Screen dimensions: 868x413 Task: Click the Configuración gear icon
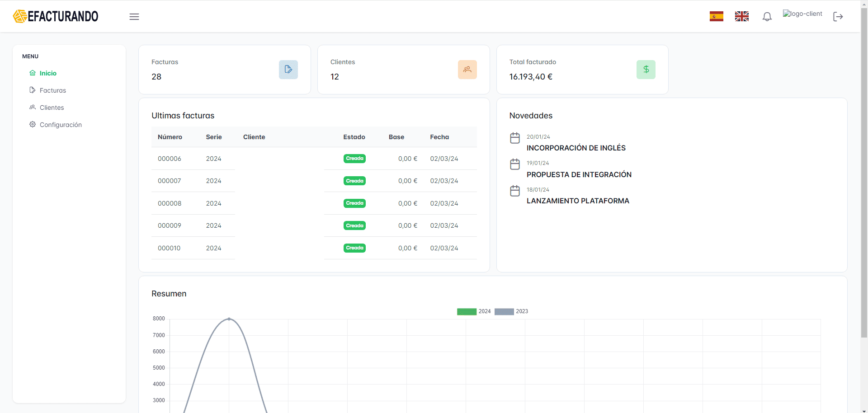(33, 124)
